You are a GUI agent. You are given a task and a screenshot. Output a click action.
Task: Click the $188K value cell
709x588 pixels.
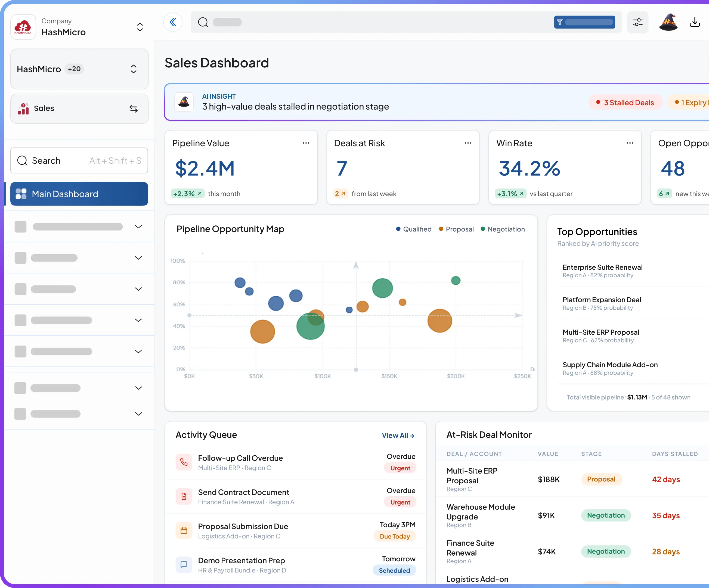pos(549,479)
